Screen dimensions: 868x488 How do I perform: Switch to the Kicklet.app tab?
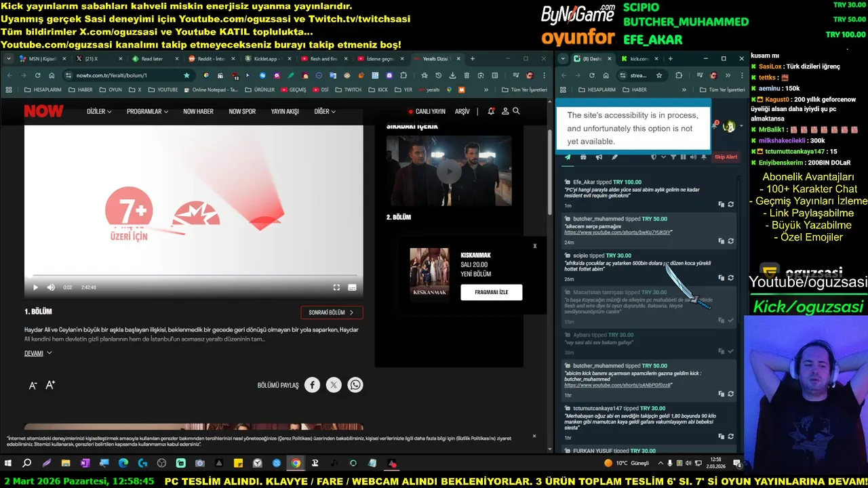[x=267, y=59]
